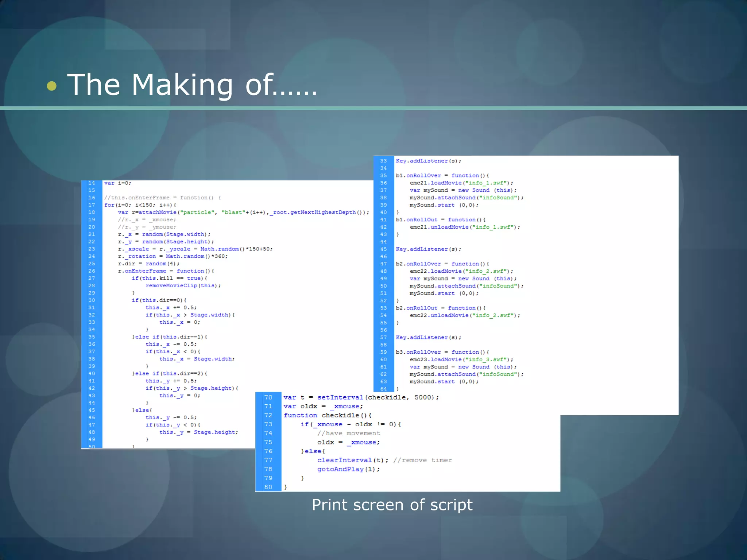Click "b2.onRollOut = function(){" line
This screenshot has width=747, height=560.
coord(441,308)
